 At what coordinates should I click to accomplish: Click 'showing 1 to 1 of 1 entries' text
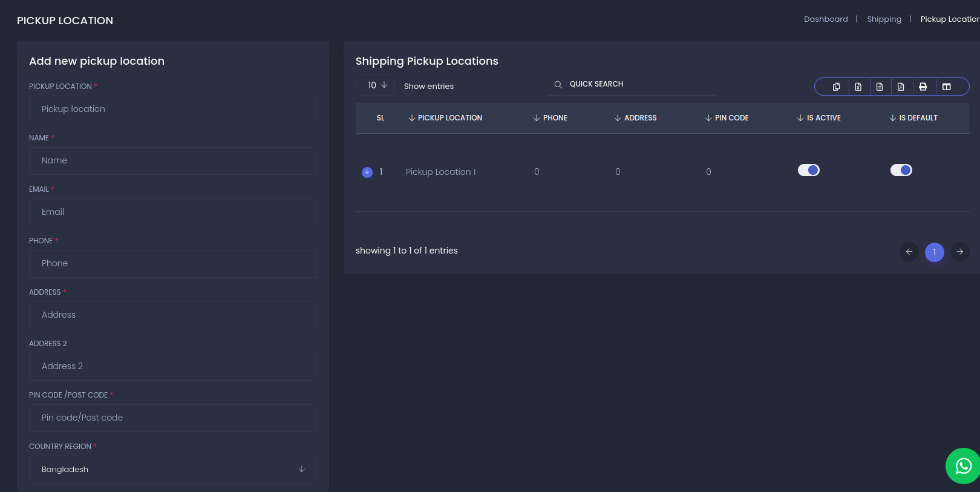[407, 251]
